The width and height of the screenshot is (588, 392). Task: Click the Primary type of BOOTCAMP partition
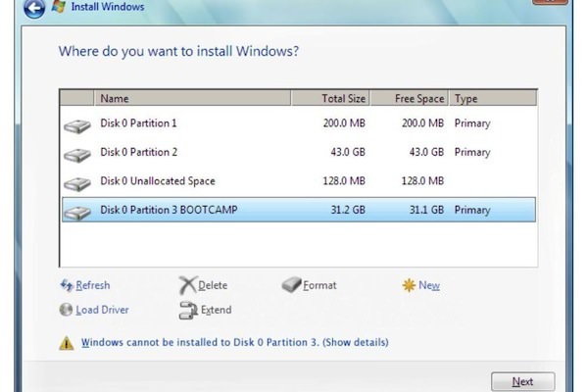pos(472,210)
